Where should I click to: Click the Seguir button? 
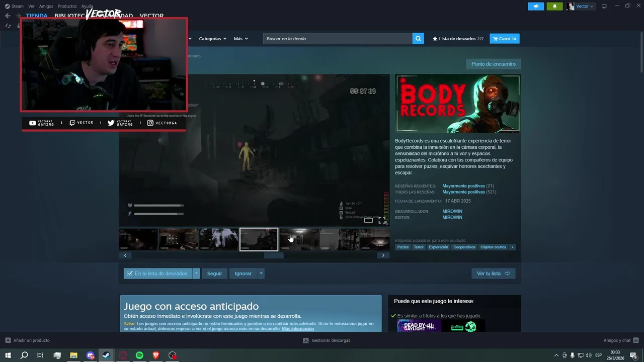click(214, 274)
